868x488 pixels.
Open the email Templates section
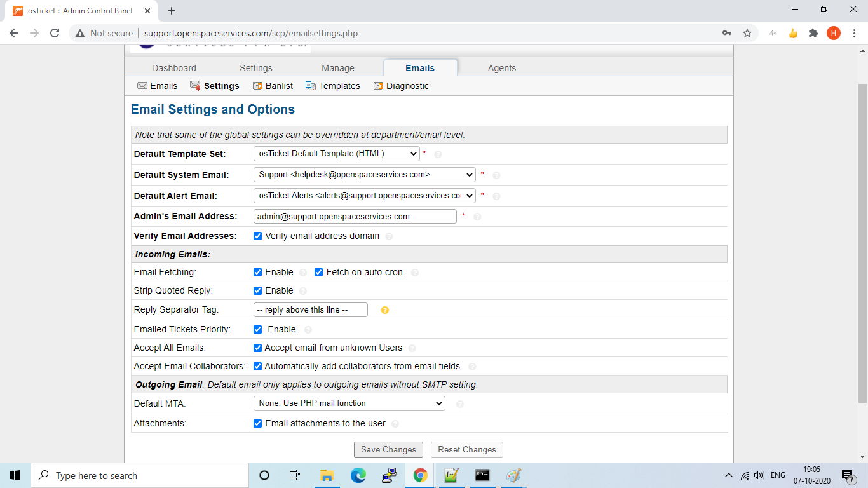pyautogui.click(x=333, y=86)
